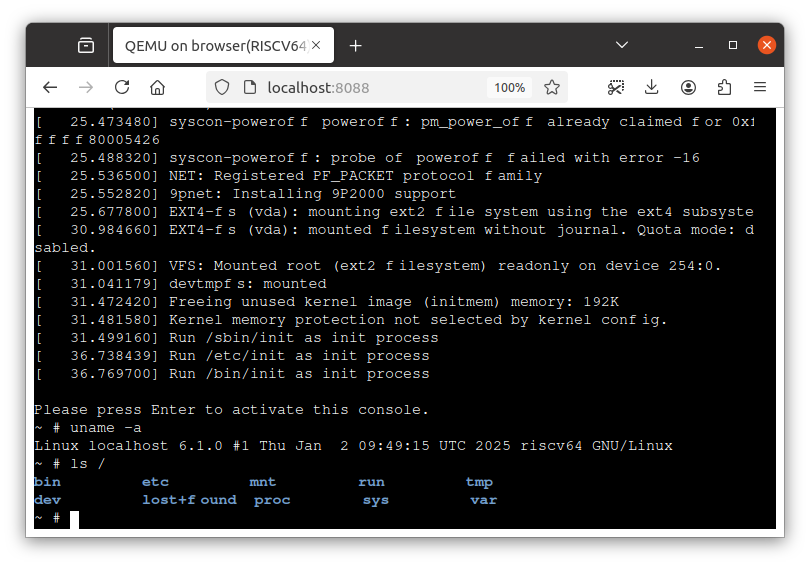Click the "lost+found" directory name
Screen dimensions: 810x566
pyautogui.click(x=190, y=500)
